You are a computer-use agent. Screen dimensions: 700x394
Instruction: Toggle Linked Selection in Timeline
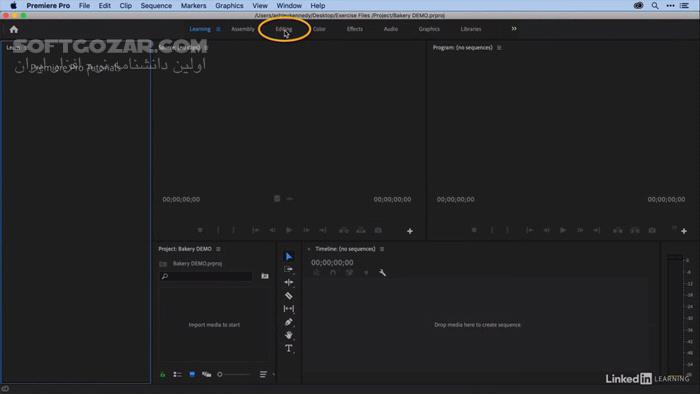(x=350, y=273)
